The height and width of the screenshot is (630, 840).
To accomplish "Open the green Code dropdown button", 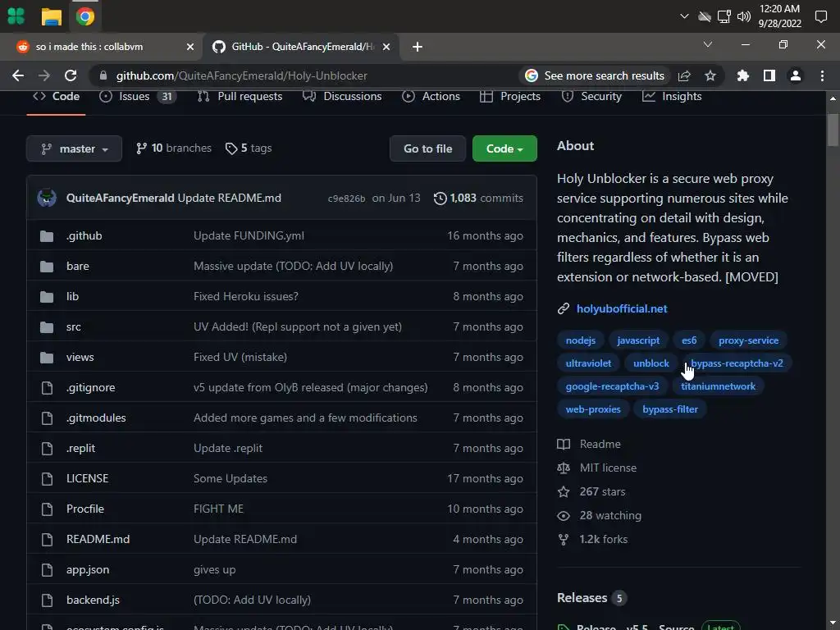I will (504, 148).
